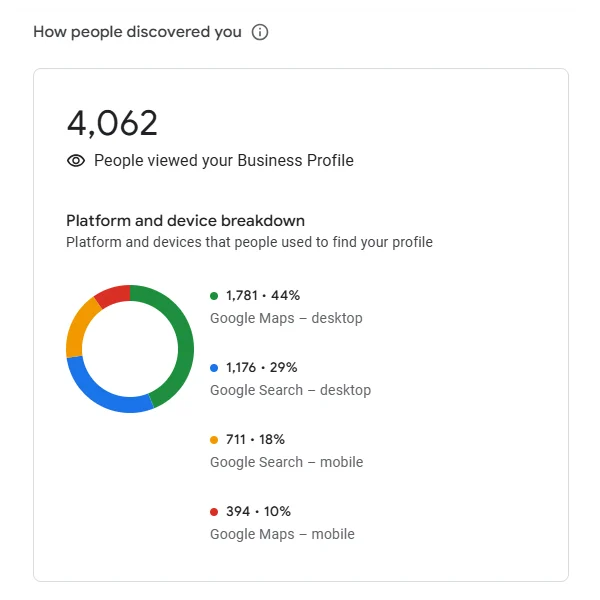This screenshot has width=600, height=600.
Task: Click the info icon beside the heading
Action: [260, 32]
